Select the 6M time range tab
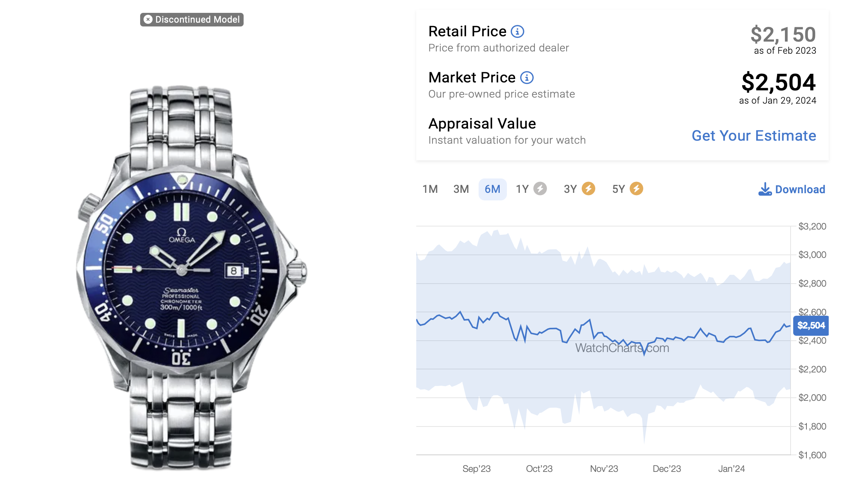Screen dimensions: 868x487 click(x=492, y=189)
